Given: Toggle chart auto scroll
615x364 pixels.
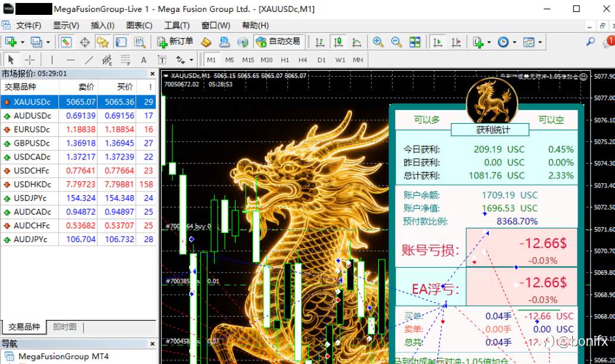Looking at the screenshot, I should click(x=438, y=42).
